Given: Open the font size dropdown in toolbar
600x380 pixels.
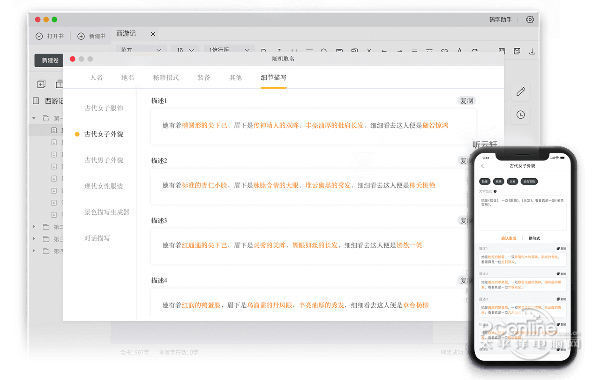Looking at the screenshot, I should tap(185, 50).
